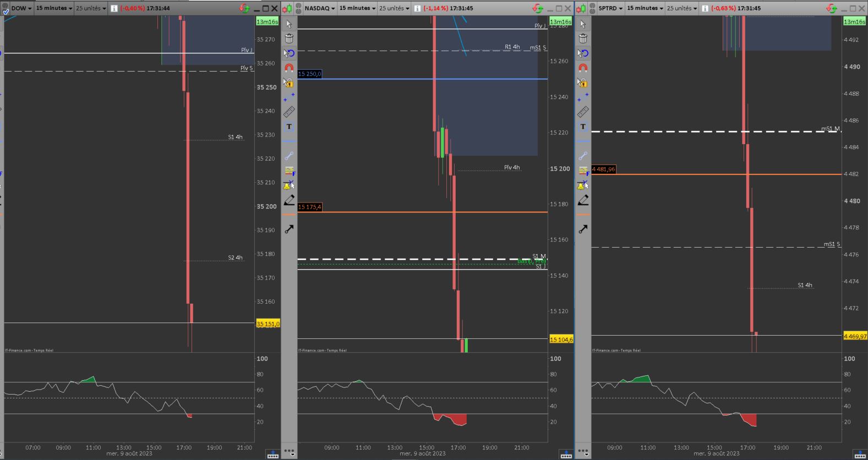Open the 15 minutes timeframe dropdown in NASDAQ window
The height and width of the screenshot is (460, 868).
tap(357, 8)
